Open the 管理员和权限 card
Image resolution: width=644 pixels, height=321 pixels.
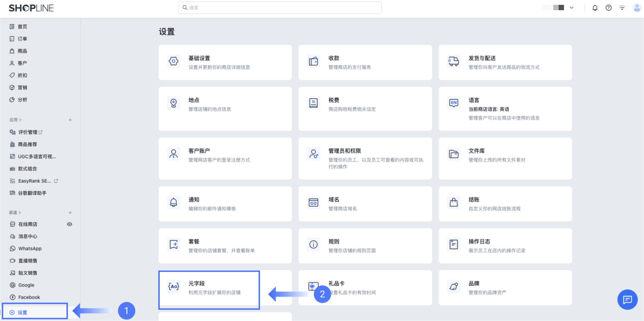click(365, 158)
